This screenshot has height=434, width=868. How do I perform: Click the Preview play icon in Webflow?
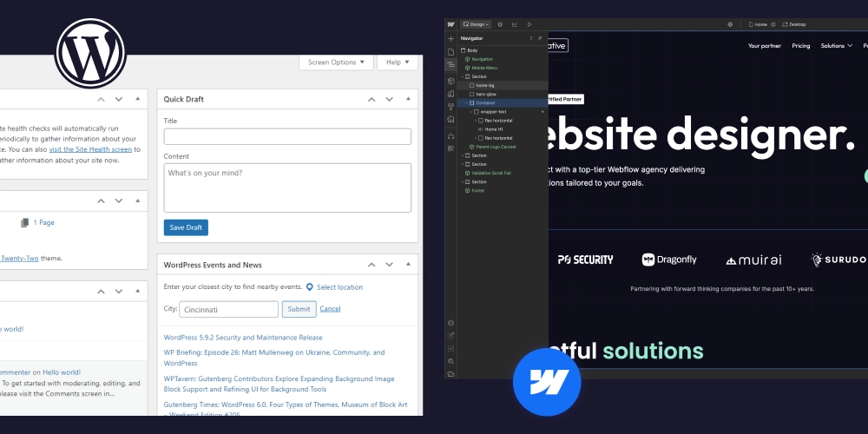(529, 24)
